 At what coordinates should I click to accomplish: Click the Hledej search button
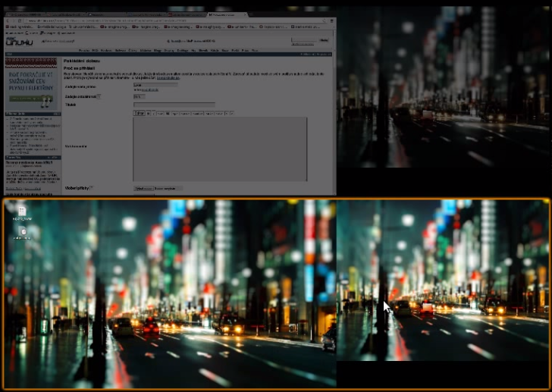click(324, 40)
